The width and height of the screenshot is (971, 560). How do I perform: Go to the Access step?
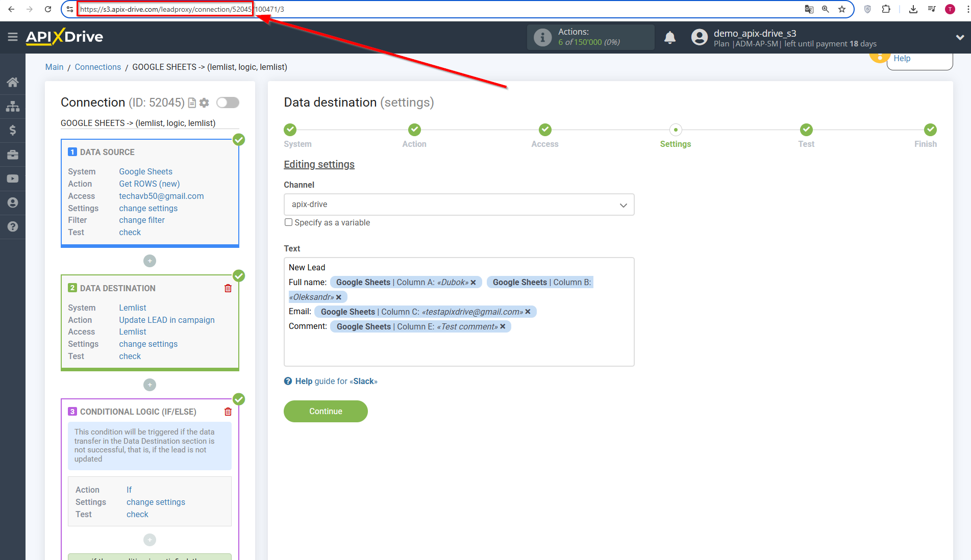(545, 130)
